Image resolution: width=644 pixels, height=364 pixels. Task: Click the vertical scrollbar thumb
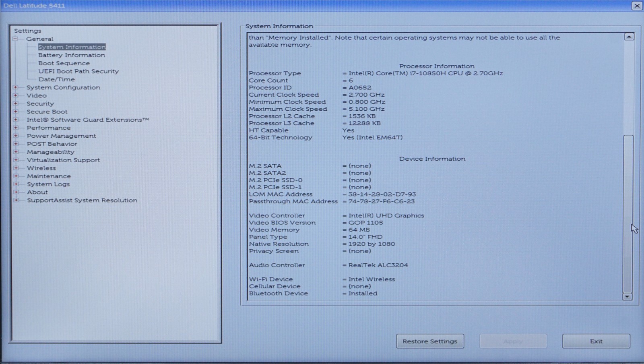point(628,214)
